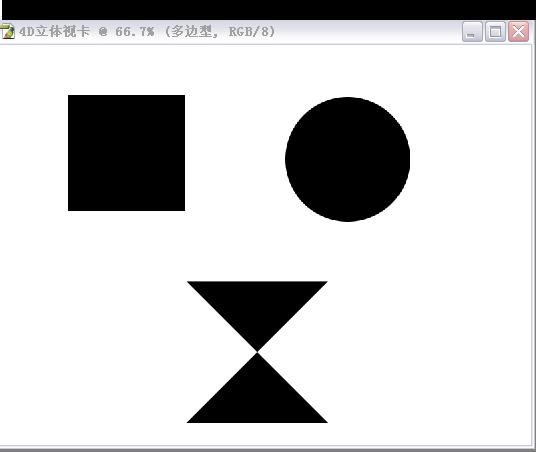Select the black circle shape

pos(348,159)
